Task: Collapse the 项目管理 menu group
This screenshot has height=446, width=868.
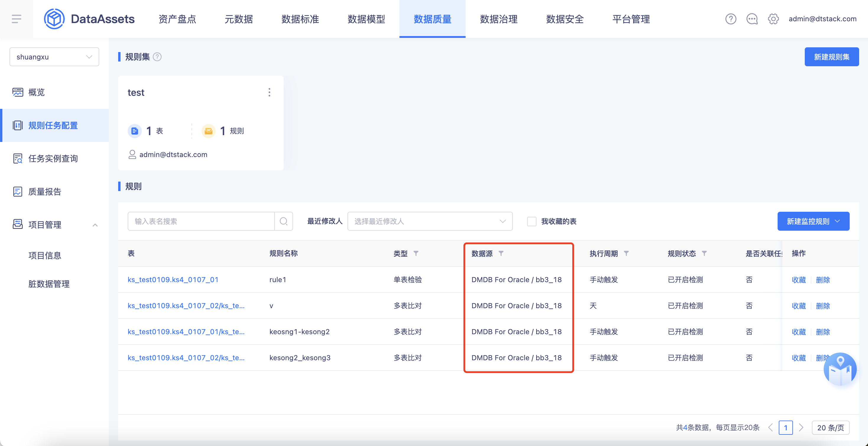Action: 54,224
